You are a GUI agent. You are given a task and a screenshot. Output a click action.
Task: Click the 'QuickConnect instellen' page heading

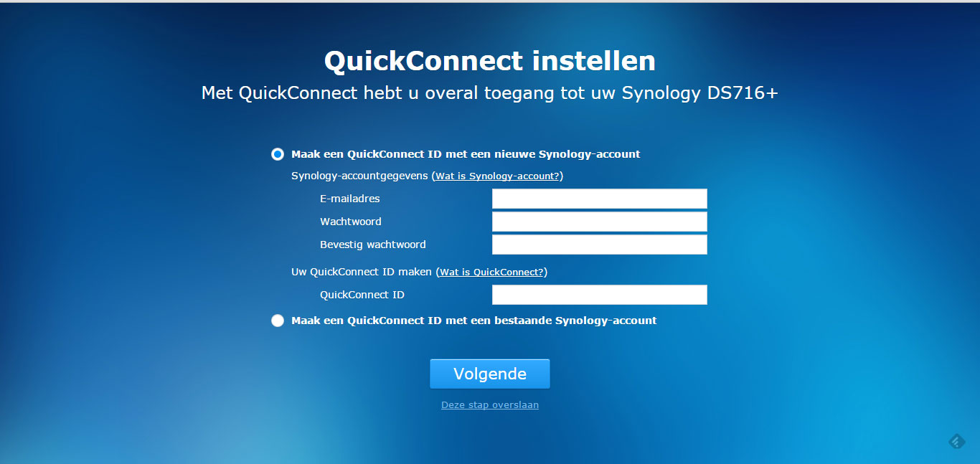[490, 61]
